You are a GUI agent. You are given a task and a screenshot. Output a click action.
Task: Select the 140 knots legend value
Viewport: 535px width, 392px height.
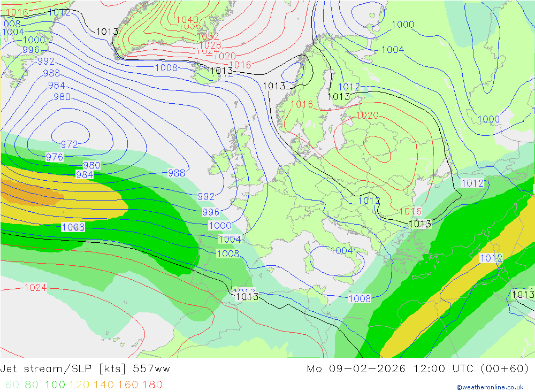pyautogui.click(x=104, y=385)
